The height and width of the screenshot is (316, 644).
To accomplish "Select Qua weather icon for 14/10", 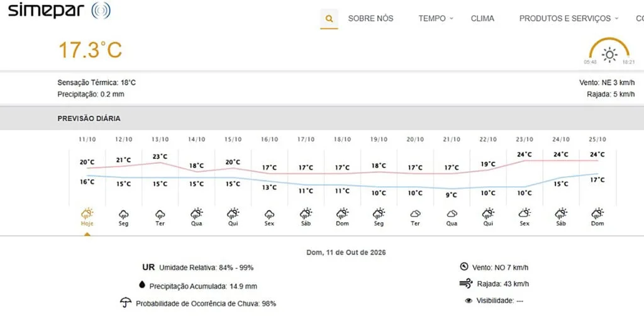I will tap(196, 213).
